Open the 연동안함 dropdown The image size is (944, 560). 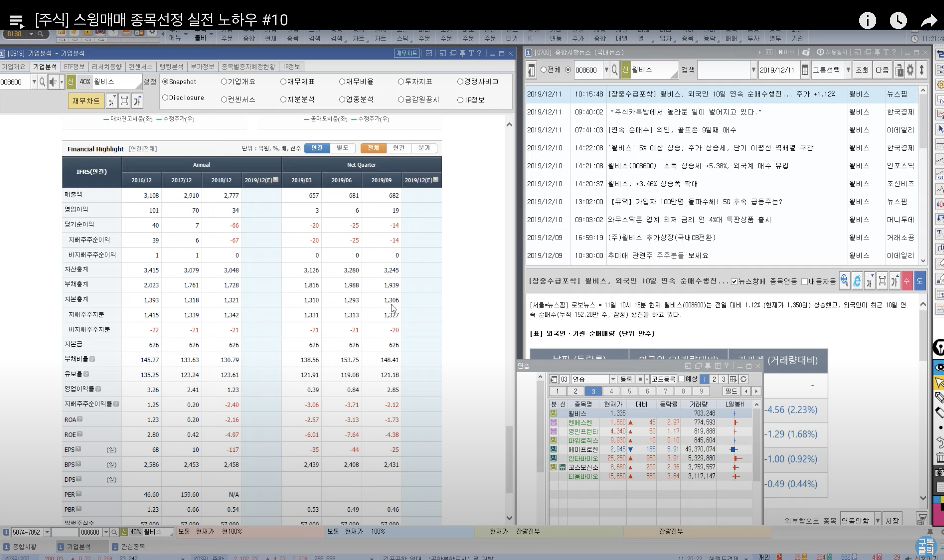coord(878,521)
